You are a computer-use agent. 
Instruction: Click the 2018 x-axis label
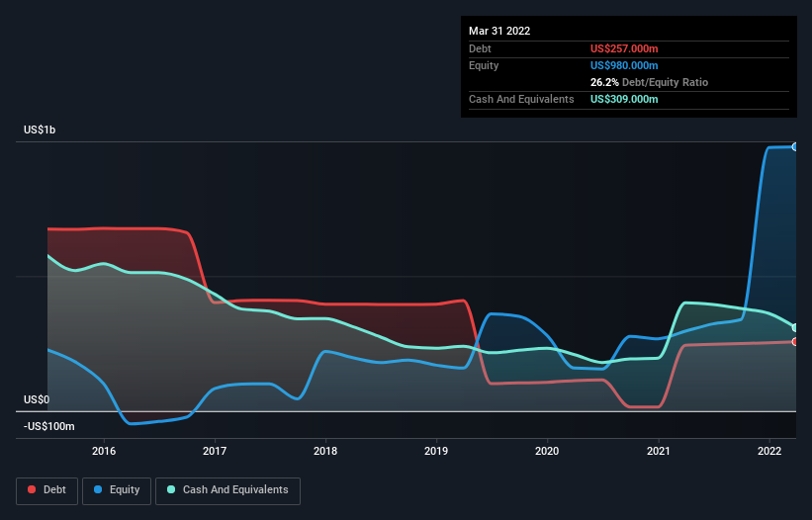click(x=325, y=451)
